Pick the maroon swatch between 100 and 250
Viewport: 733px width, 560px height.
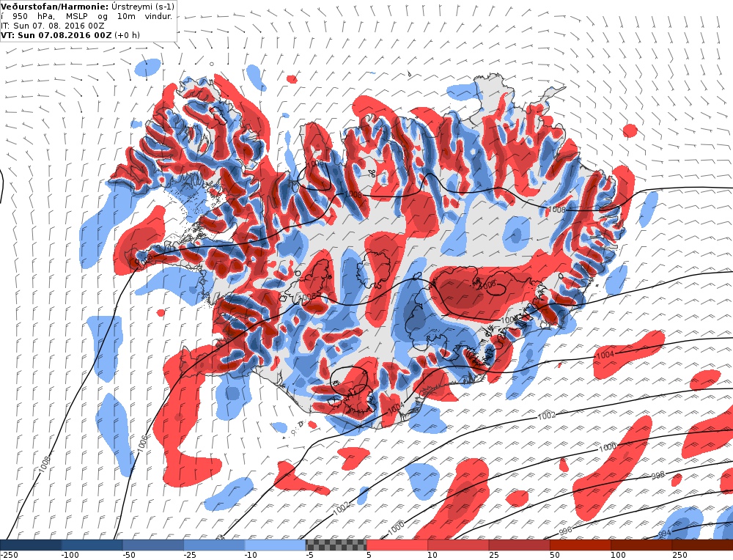(x=641, y=545)
